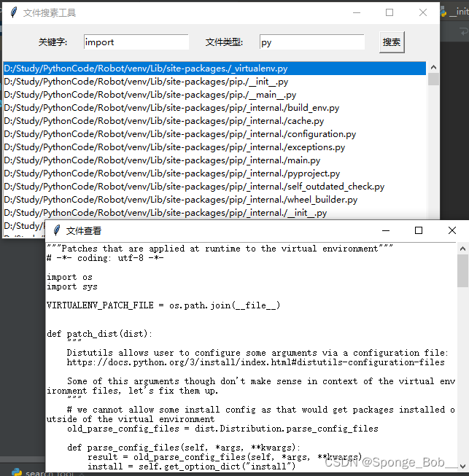Maximize the 文件搜索工具 window
Screen dimensions: 469x476
[389, 12]
